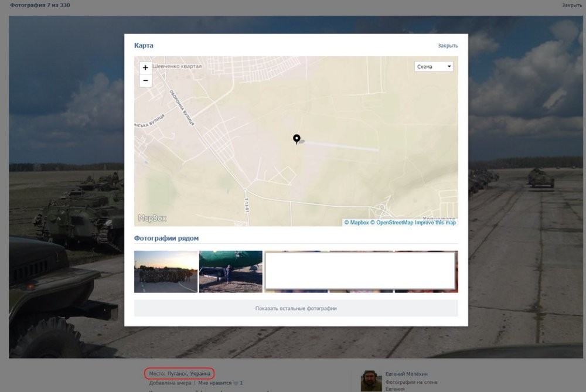Image resolution: width=586 pixels, height=392 pixels.
Task: Like the photo via the heart icon
Action: 236,383
